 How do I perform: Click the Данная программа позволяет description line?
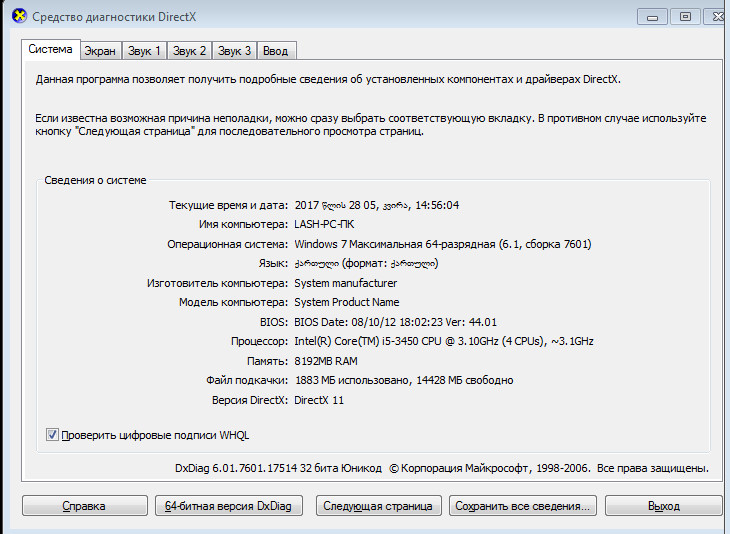[328, 79]
